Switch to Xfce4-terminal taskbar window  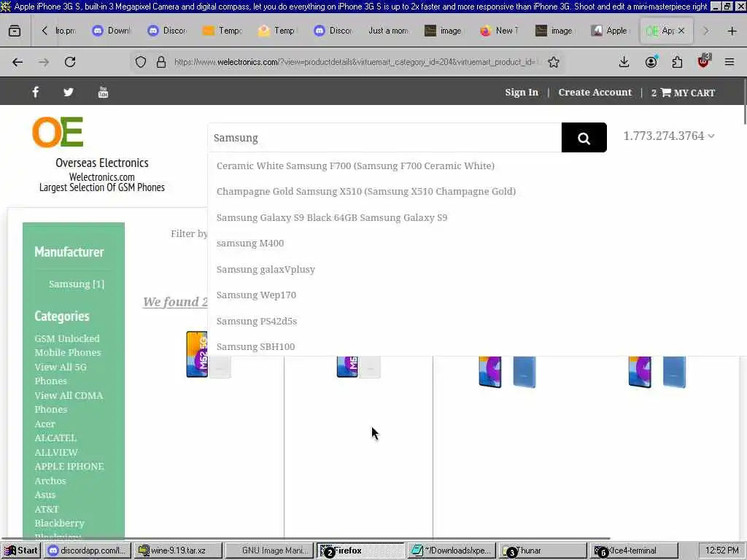point(634,551)
